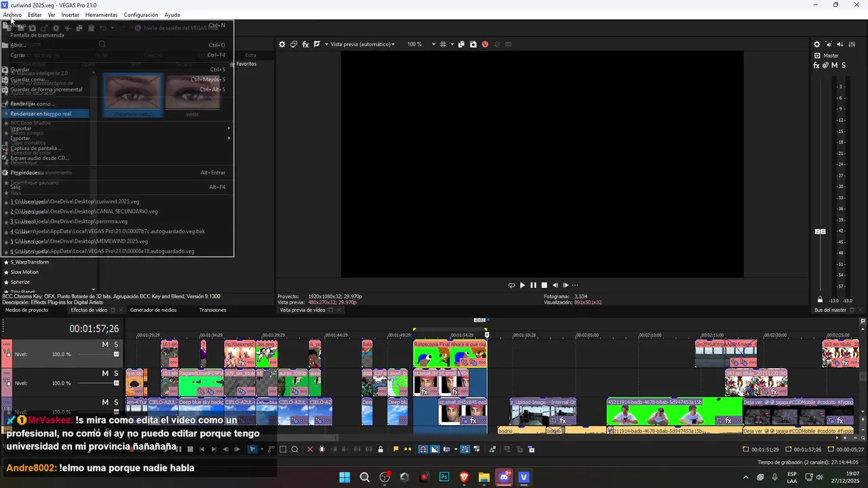Viewport: 868px width, 488px height.
Task: Click the Lock event padlock icon
Action: (380, 449)
